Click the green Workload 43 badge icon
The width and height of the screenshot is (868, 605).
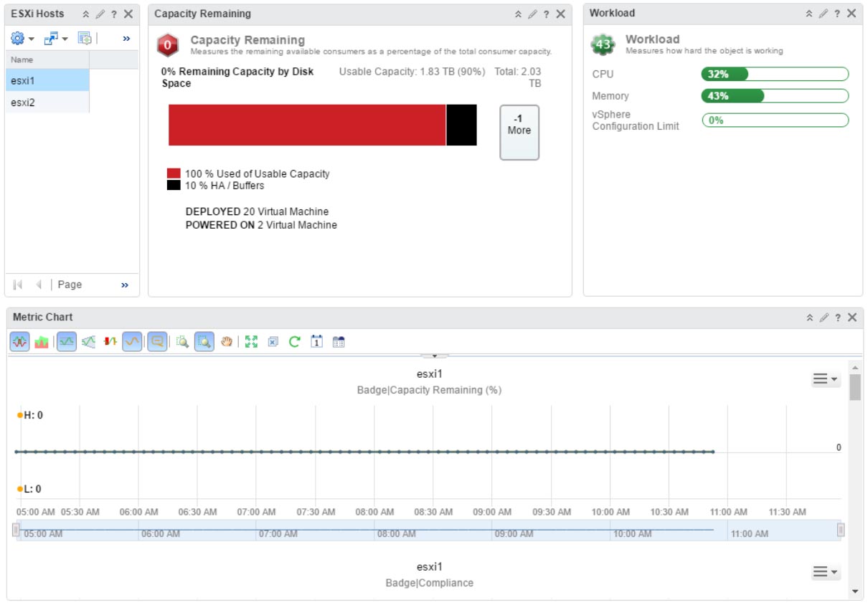click(603, 45)
